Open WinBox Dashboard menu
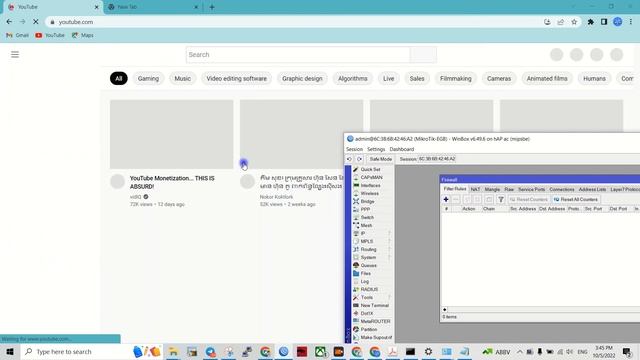Viewport: 640px width, 360px height. coord(402,149)
